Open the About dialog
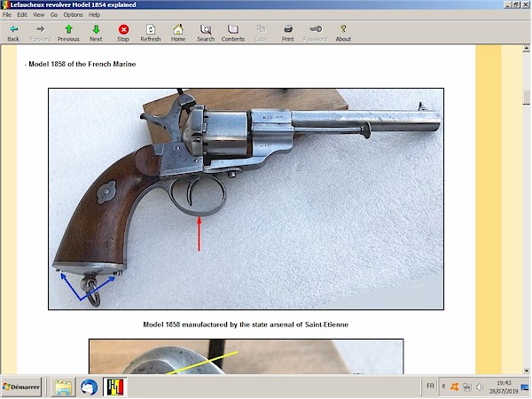Screen dimensions: 532x399 tap(343, 34)
